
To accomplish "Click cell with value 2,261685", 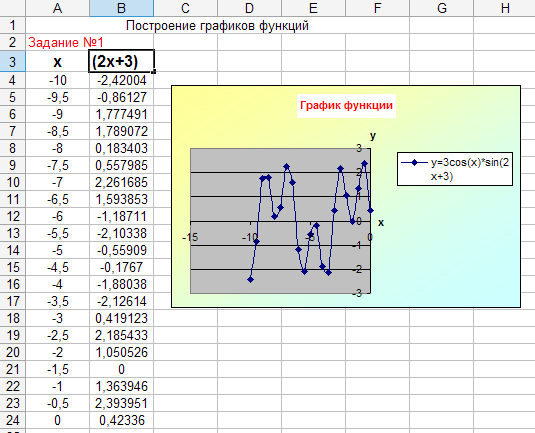I will pos(121,182).
